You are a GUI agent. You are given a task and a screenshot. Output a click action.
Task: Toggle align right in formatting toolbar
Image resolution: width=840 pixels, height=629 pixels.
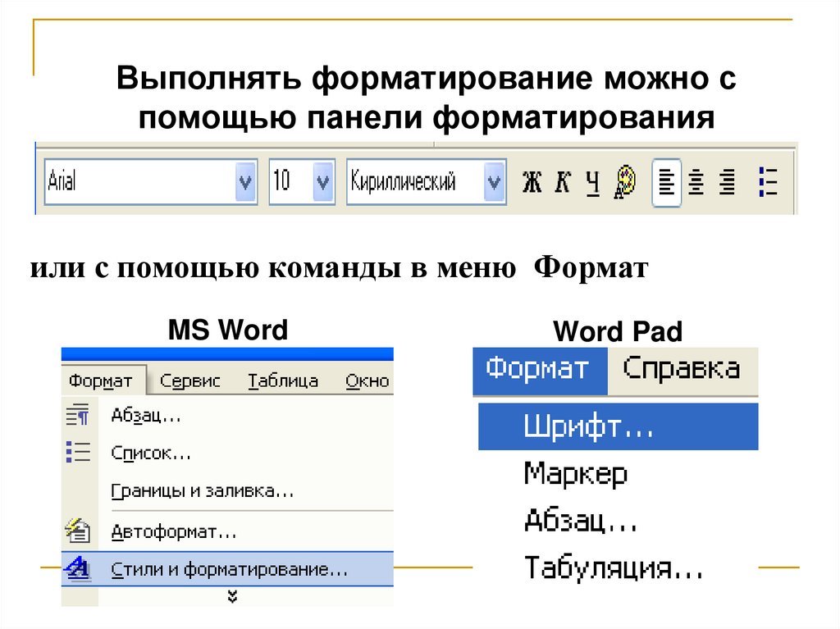727,182
